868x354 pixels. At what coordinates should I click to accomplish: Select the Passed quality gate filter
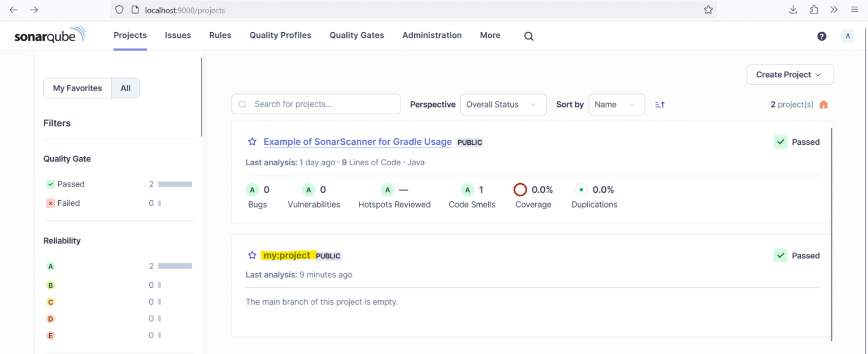[71, 184]
